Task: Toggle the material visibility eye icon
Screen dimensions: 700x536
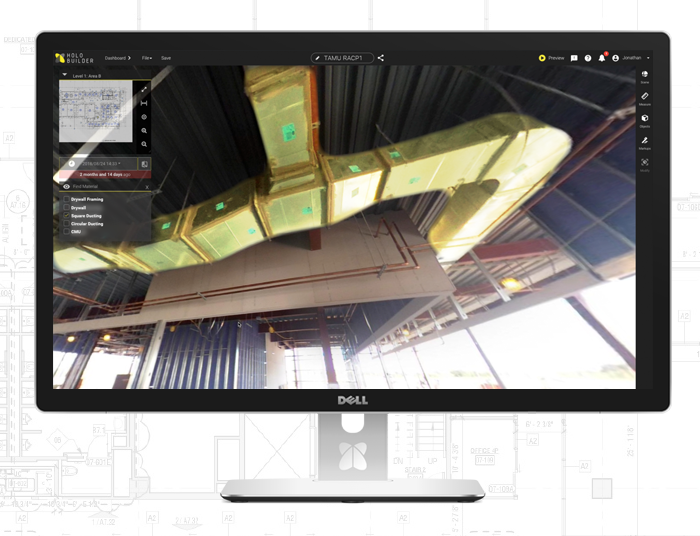Action: pyautogui.click(x=67, y=186)
